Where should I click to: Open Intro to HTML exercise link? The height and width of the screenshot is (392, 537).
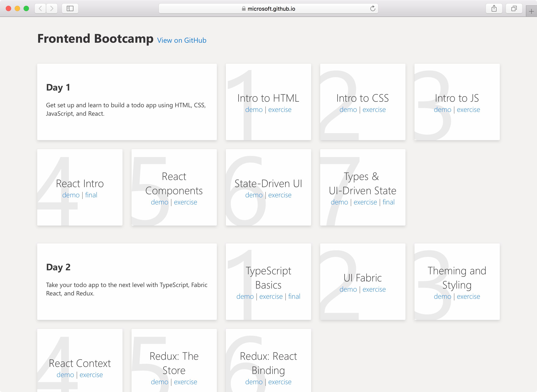pyautogui.click(x=280, y=110)
